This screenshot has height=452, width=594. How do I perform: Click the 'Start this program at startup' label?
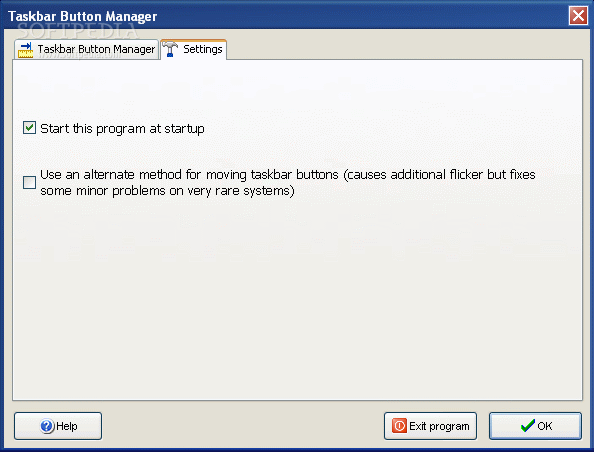pyautogui.click(x=122, y=129)
